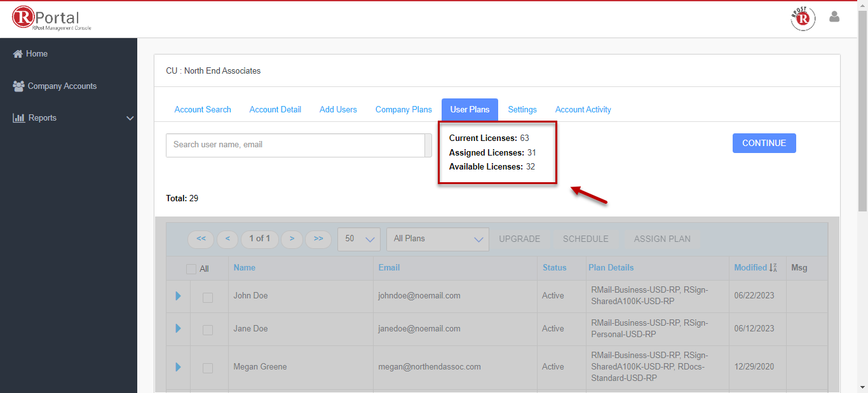Screen dimensions: 868x393
Task: Click the search user name, email field
Action: point(295,145)
